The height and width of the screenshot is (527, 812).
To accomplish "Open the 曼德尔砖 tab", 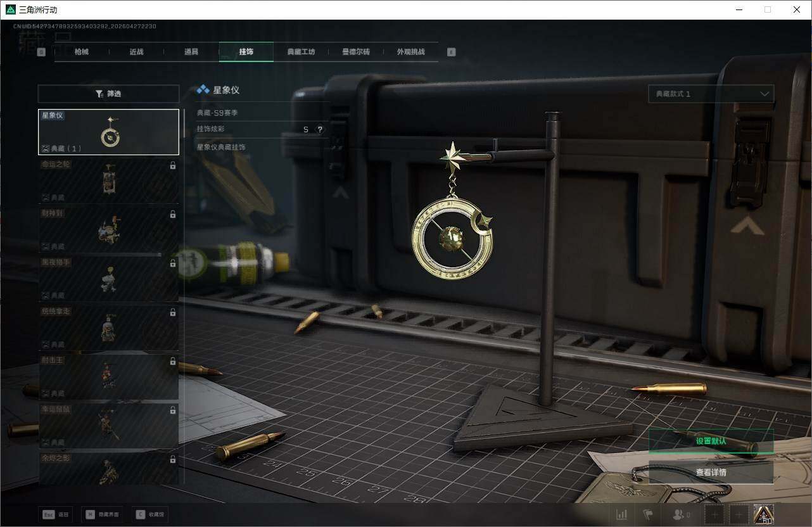I will point(356,52).
